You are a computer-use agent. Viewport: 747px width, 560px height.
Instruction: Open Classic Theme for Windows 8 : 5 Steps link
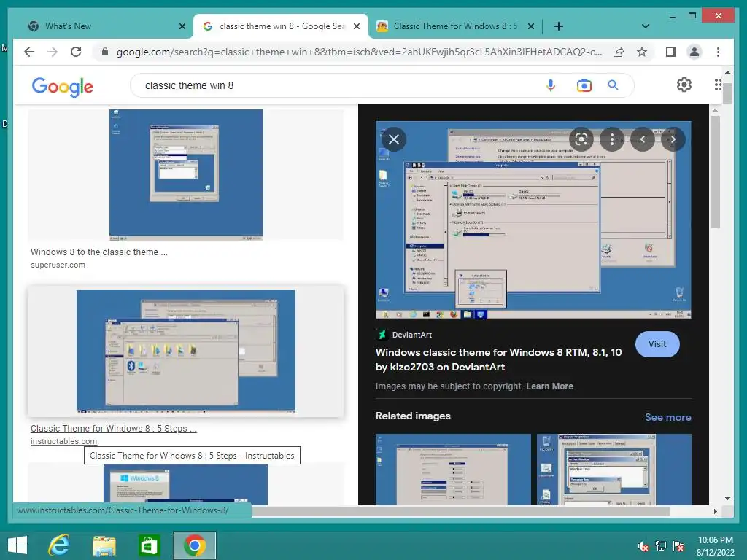tap(113, 428)
